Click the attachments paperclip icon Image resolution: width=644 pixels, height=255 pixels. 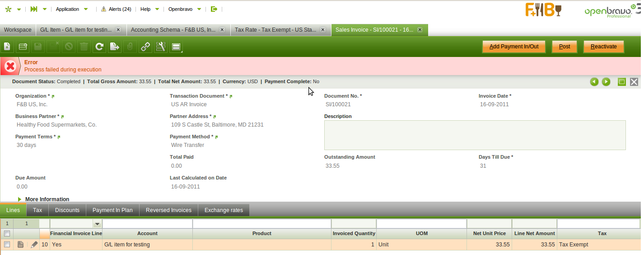point(130,47)
